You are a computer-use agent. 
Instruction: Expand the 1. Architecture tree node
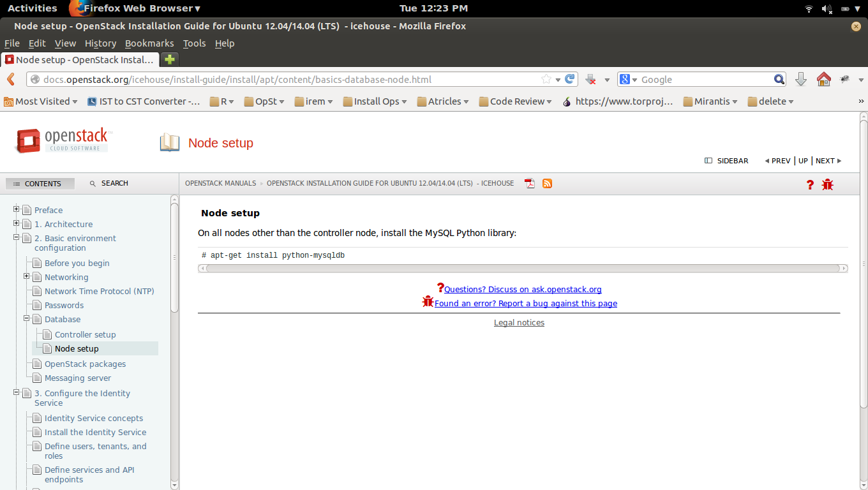(x=17, y=223)
